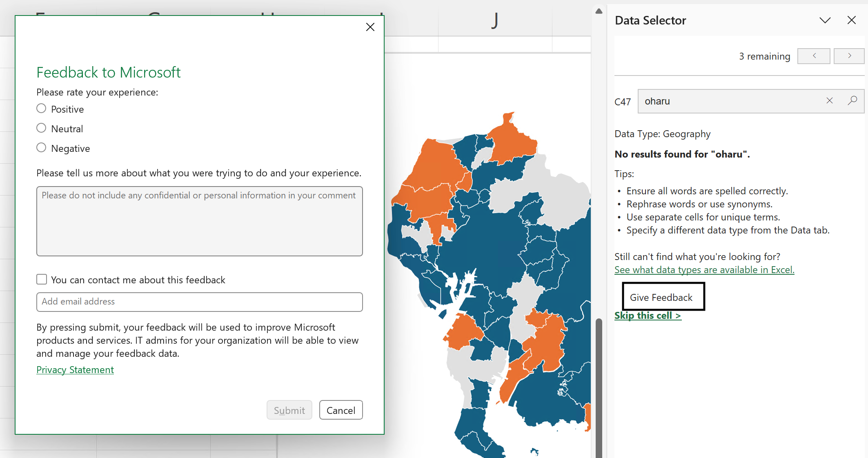Click the Give Feedback button
This screenshot has width=868, height=458.
(x=663, y=297)
